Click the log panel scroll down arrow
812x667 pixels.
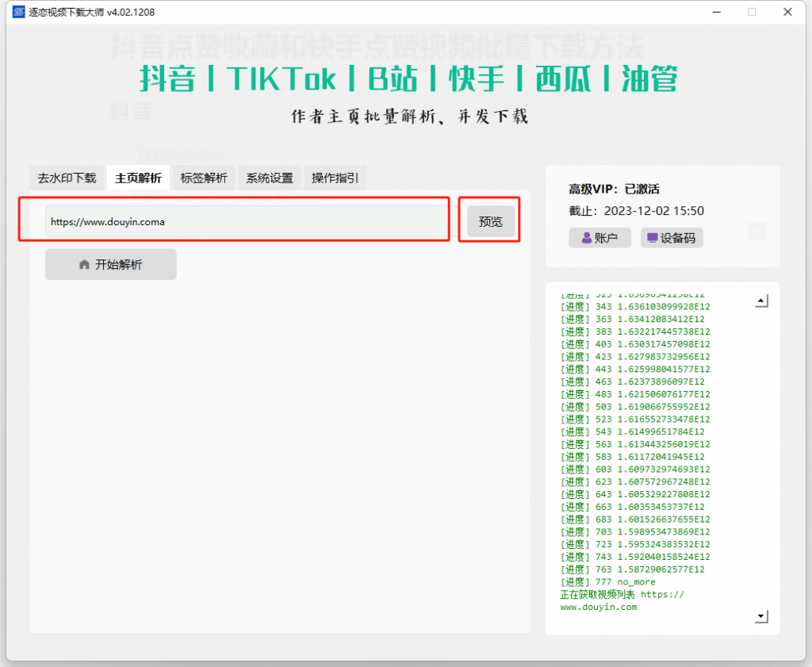(x=761, y=616)
